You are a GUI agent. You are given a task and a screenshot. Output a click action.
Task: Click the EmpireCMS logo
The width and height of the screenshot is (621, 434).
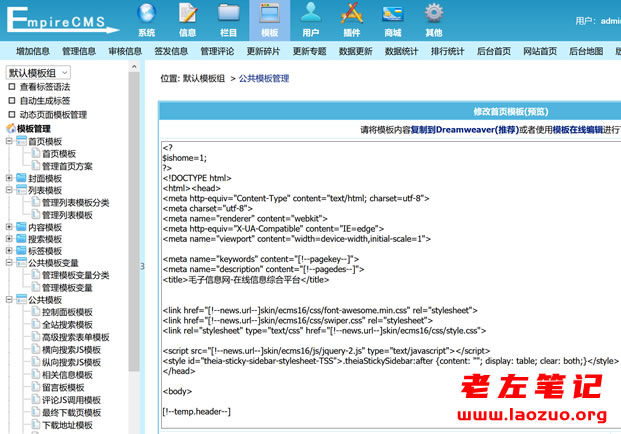[x=60, y=20]
